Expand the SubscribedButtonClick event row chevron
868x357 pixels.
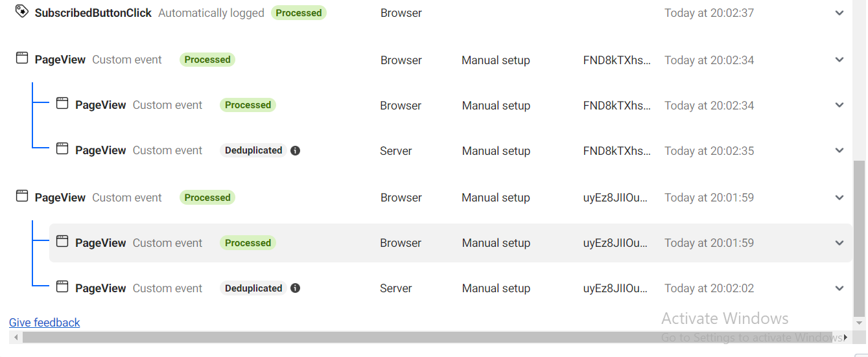839,13
